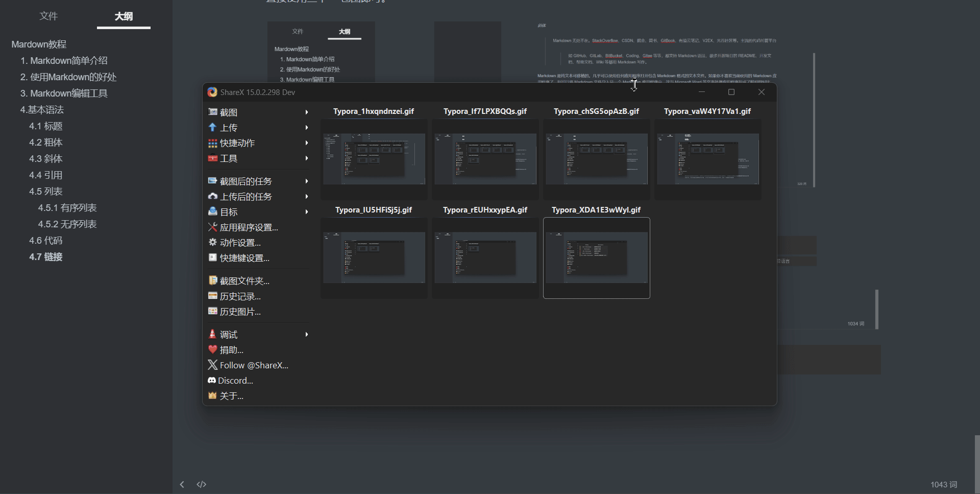Image resolution: width=980 pixels, height=494 pixels.
Task: Expand the 快捷动作 submenu arrow
Action: point(307,143)
